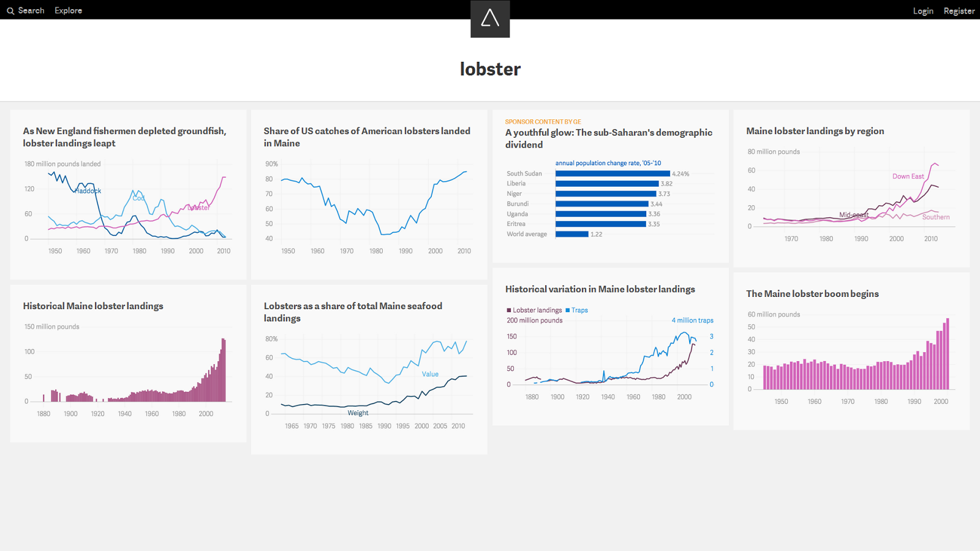Select the lobster boom pink bar chart thumbnail

click(851, 358)
